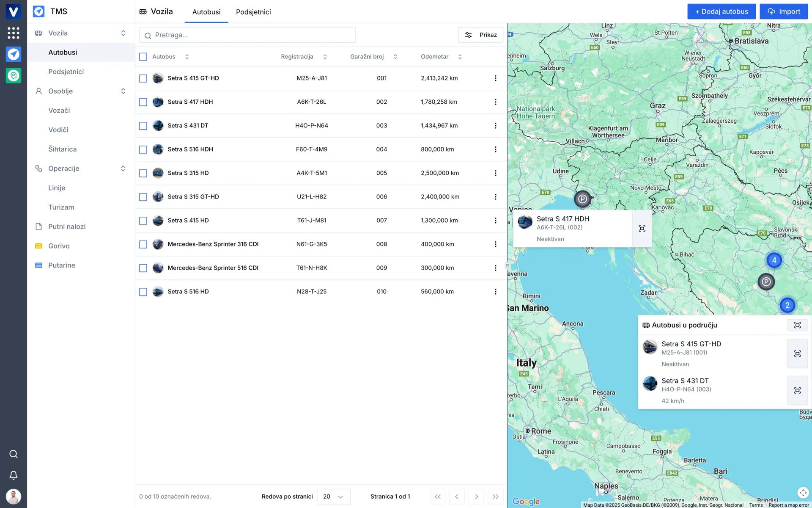Switch to the Autobusi tab
812x508 pixels.
(206, 12)
